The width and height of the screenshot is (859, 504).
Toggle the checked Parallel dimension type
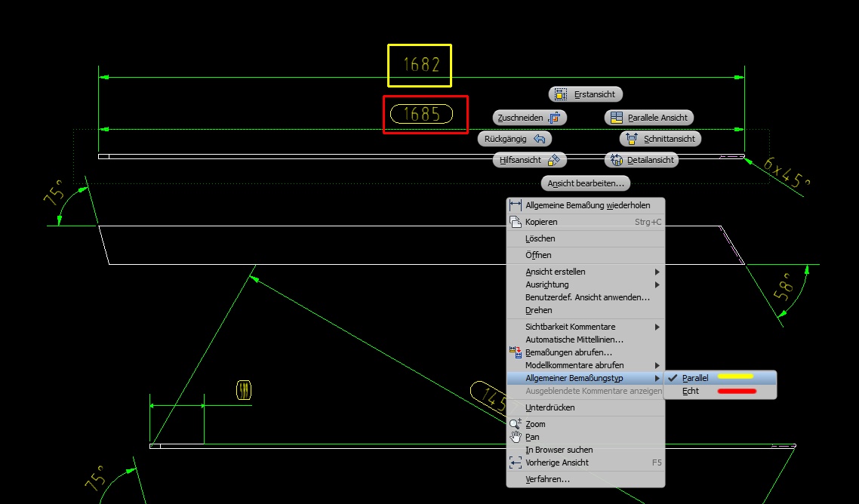(x=720, y=378)
